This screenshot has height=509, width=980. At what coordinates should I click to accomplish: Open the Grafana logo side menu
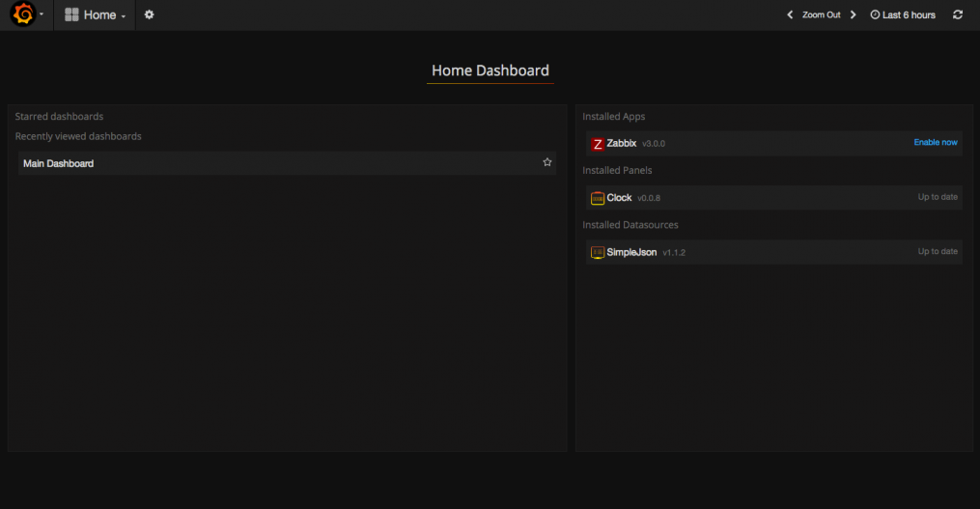pyautogui.click(x=24, y=14)
